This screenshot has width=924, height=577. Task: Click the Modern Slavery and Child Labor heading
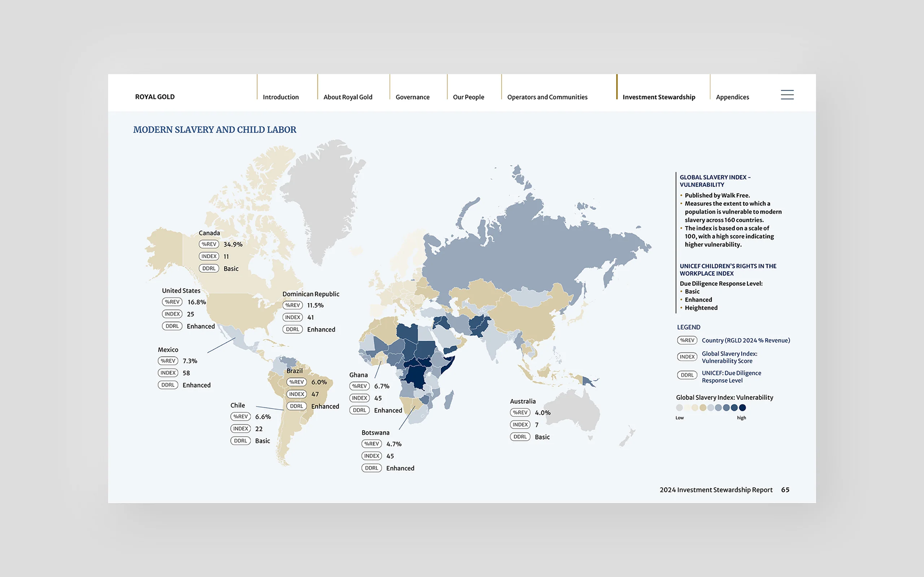215,130
